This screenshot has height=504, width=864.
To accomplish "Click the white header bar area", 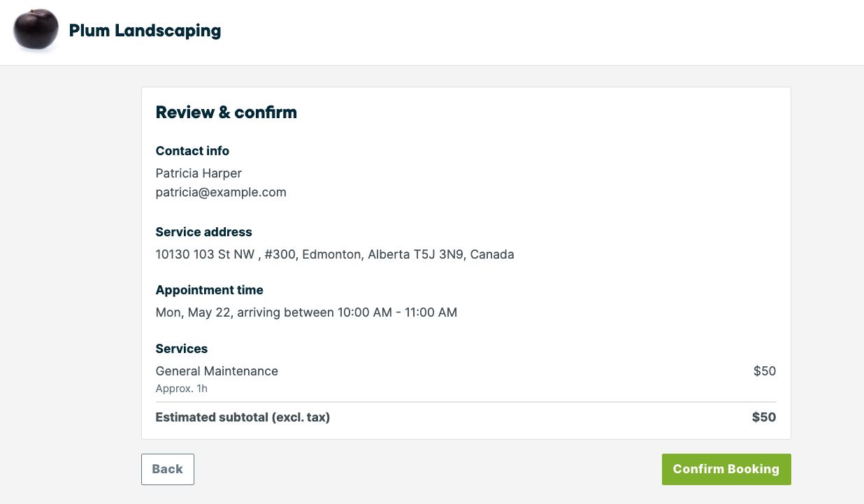I will 432,32.
